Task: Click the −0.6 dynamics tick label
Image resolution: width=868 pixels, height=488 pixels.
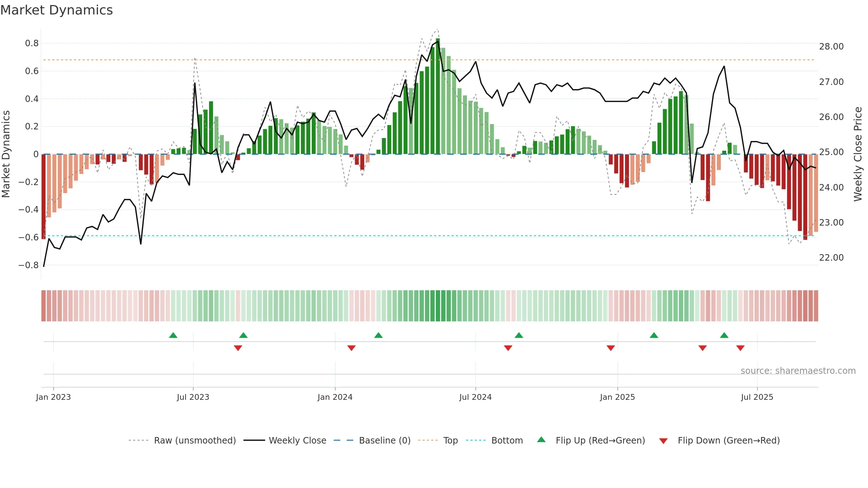Action: pyautogui.click(x=29, y=237)
